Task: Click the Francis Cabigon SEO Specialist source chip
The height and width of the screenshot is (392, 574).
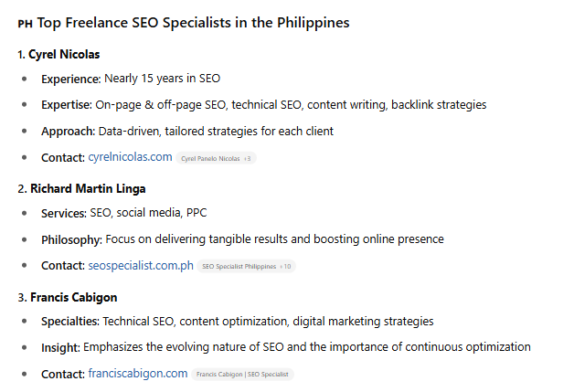Action: [x=242, y=375]
